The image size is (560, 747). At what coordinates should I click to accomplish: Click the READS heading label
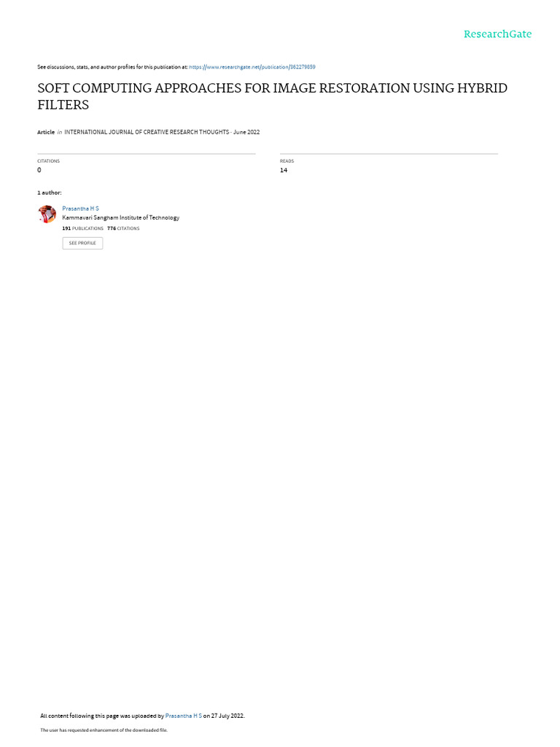coord(287,161)
